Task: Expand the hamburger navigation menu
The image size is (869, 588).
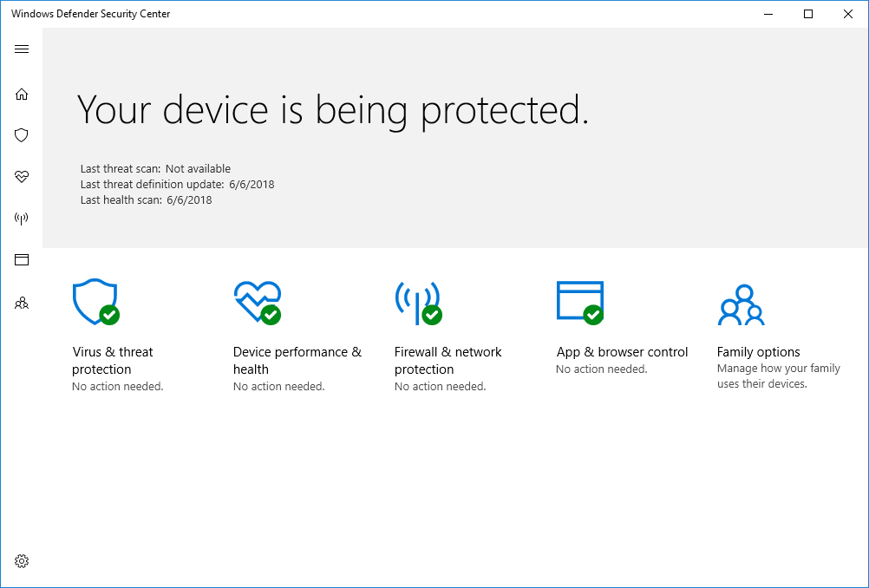Action: [22, 49]
